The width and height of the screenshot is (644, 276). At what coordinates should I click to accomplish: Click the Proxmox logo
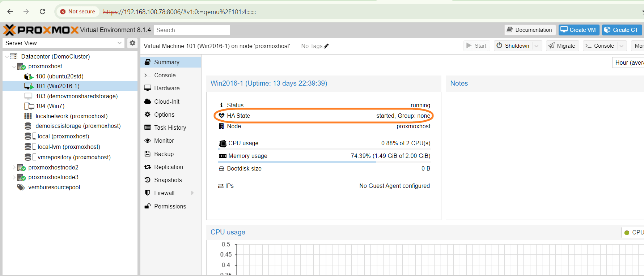(41, 30)
